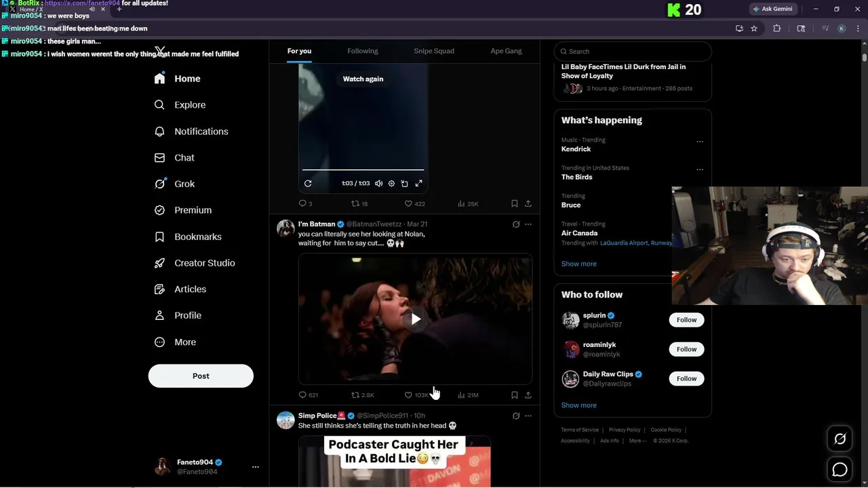Open the floating Grok button
868x488 pixels.
pyautogui.click(x=840, y=439)
